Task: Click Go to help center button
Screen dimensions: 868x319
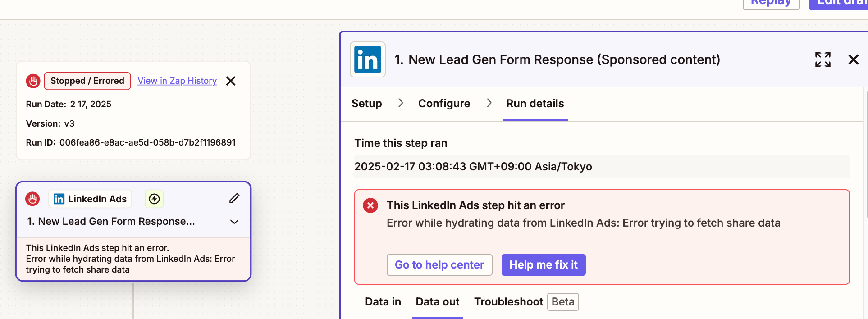Action: pyautogui.click(x=439, y=265)
